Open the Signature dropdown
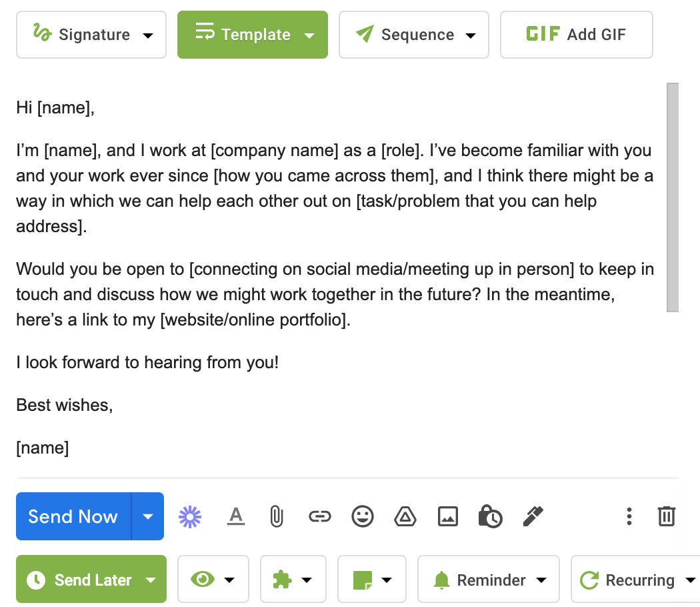 point(91,35)
